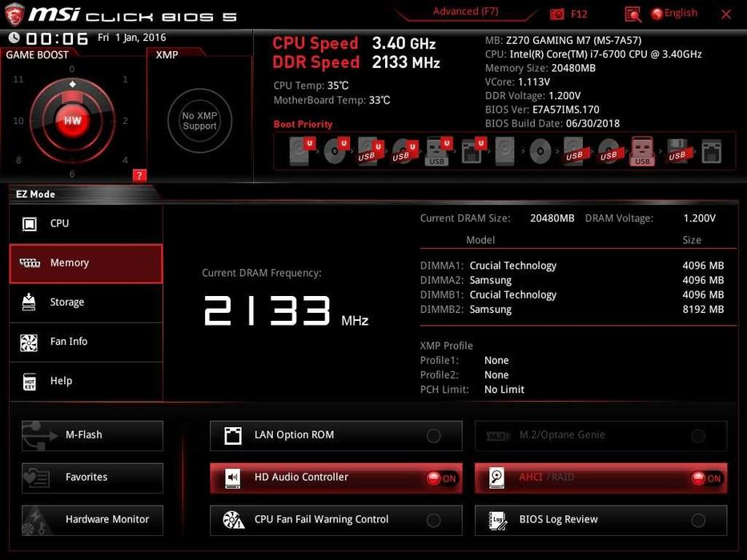Viewport: 747px width, 560px height.
Task: Click the EZ Mode header label
Action: click(36, 194)
